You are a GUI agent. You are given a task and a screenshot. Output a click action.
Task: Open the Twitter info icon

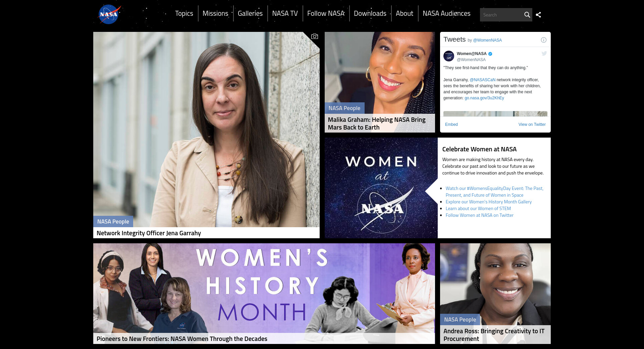coord(544,40)
